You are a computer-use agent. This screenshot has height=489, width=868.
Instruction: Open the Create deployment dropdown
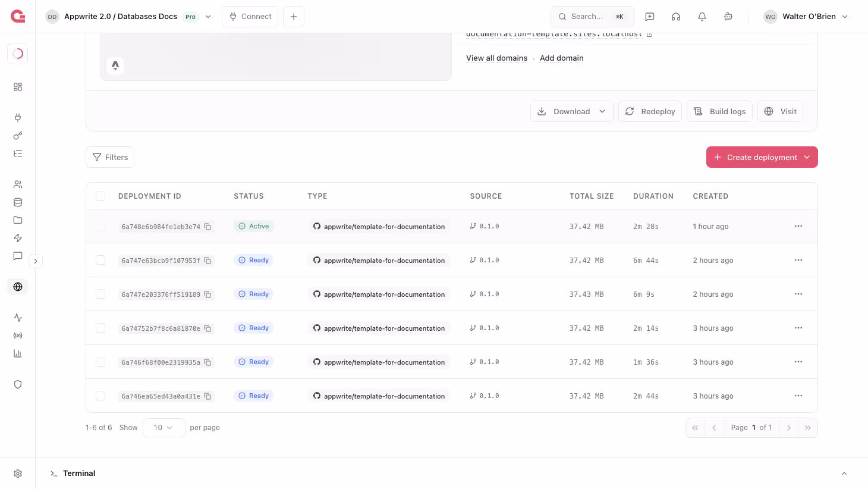[762, 157]
